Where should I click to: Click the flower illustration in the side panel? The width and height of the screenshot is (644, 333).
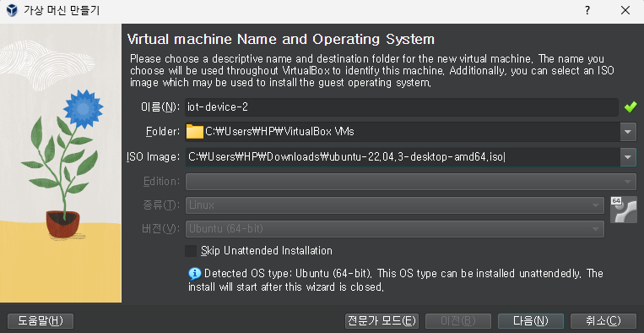click(x=61, y=163)
